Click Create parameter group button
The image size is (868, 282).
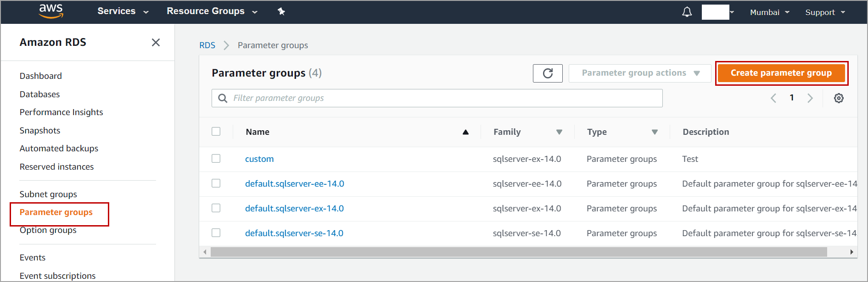781,73
